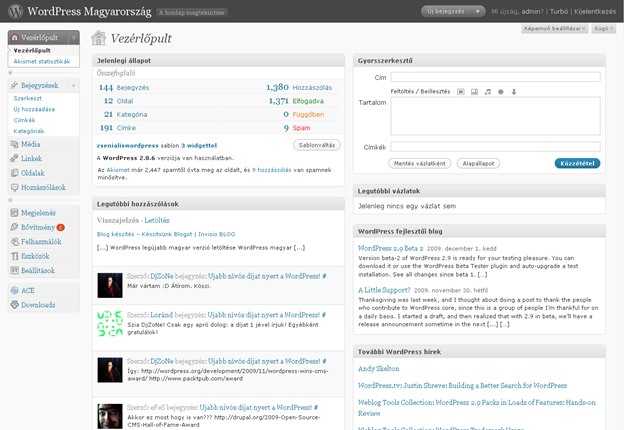Click into the Címkék tags field
Image resolution: width=624 pixels, height=430 pixels.
pos(495,147)
